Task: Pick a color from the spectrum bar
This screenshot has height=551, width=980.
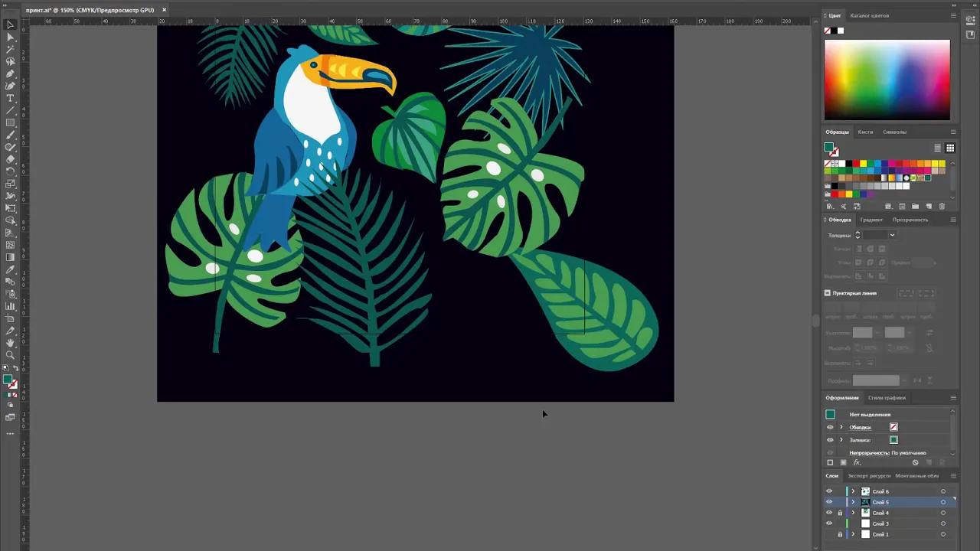Action: (887, 80)
